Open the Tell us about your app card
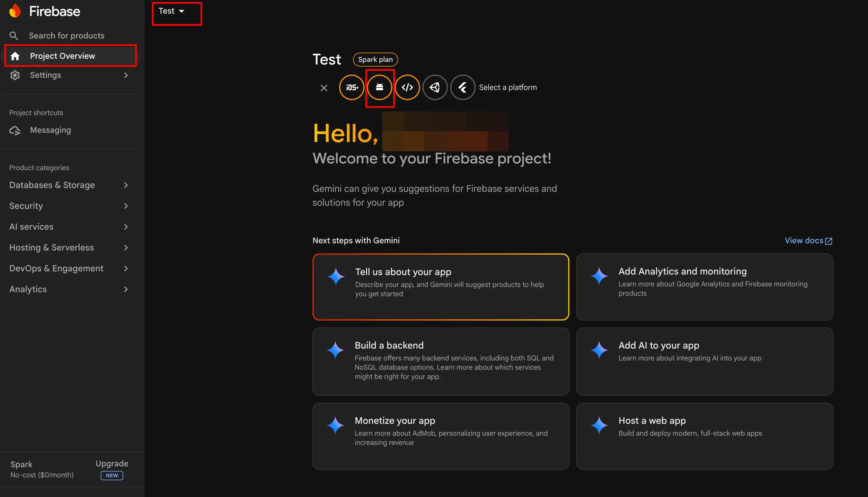 [x=441, y=287]
